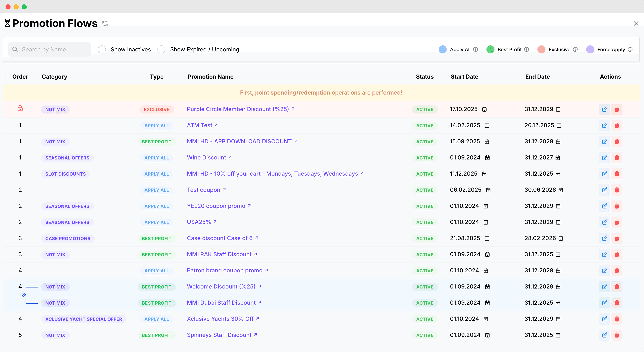Click the lock icon on Purple Circle row
This screenshot has height=352, width=644.
(20, 108)
